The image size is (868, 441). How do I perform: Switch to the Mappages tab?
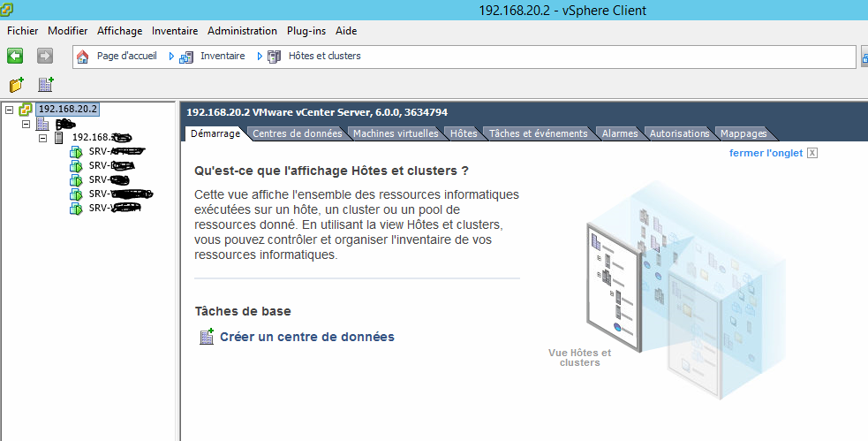pyautogui.click(x=743, y=133)
